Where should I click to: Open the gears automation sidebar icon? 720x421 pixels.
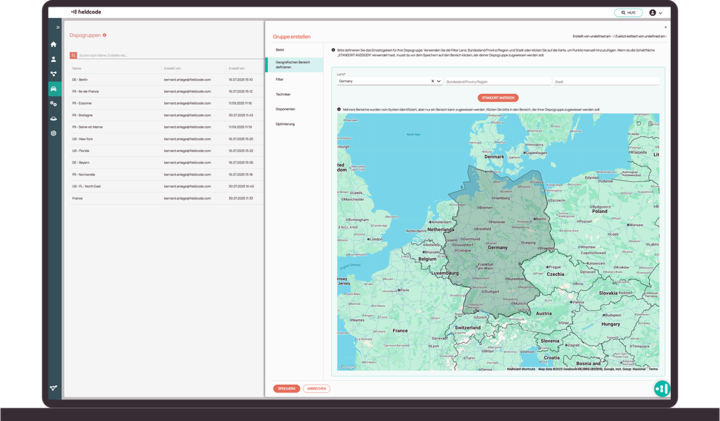coord(54,103)
